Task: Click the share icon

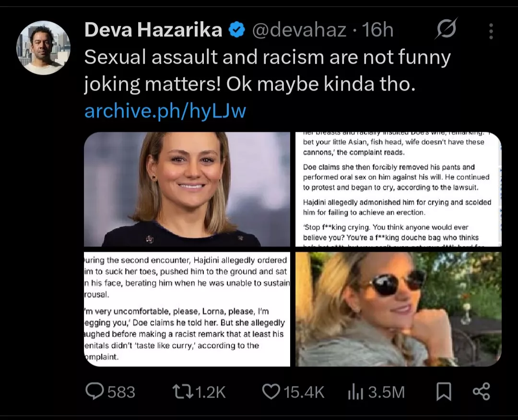Action: click(x=481, y=392)
